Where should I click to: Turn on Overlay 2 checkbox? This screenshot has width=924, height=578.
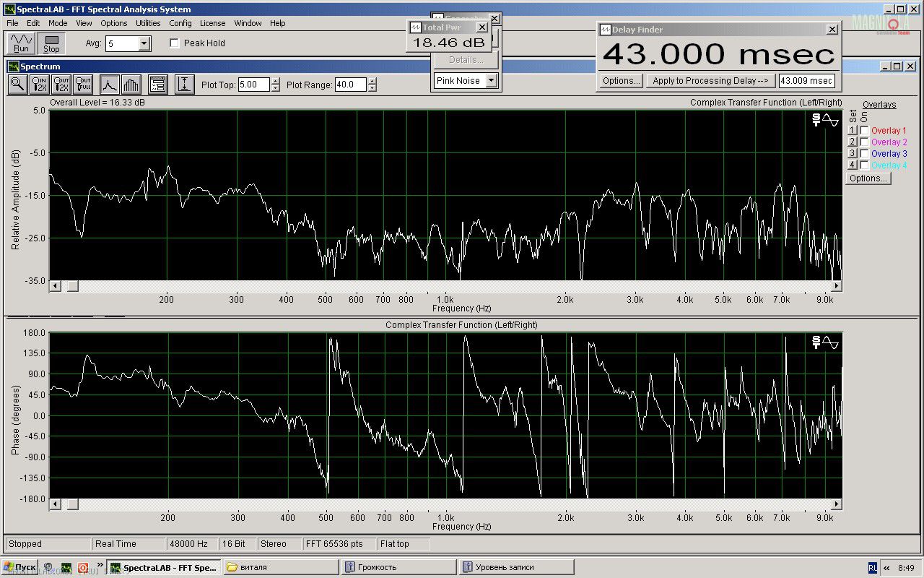pos(864,142)
